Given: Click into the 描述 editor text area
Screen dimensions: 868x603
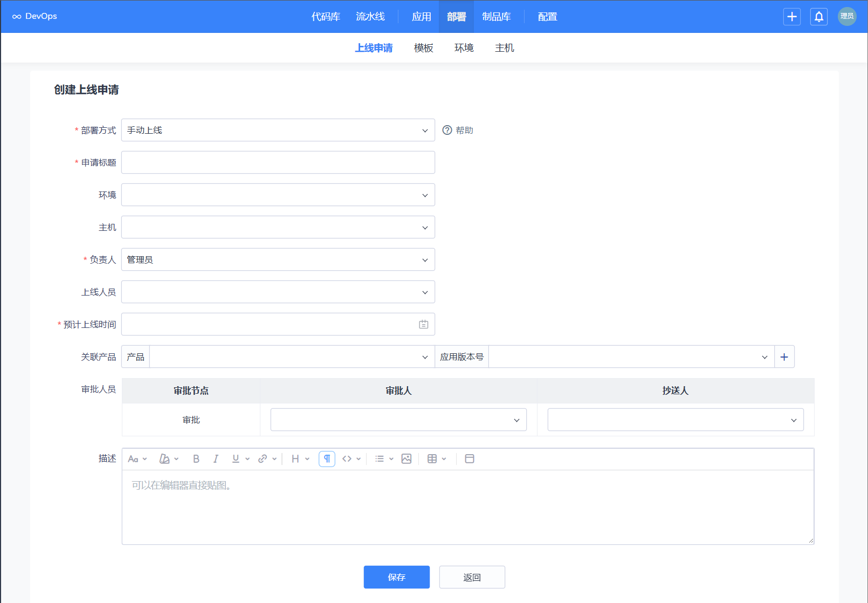Looking at the screenshot, I should pos(468,507).
